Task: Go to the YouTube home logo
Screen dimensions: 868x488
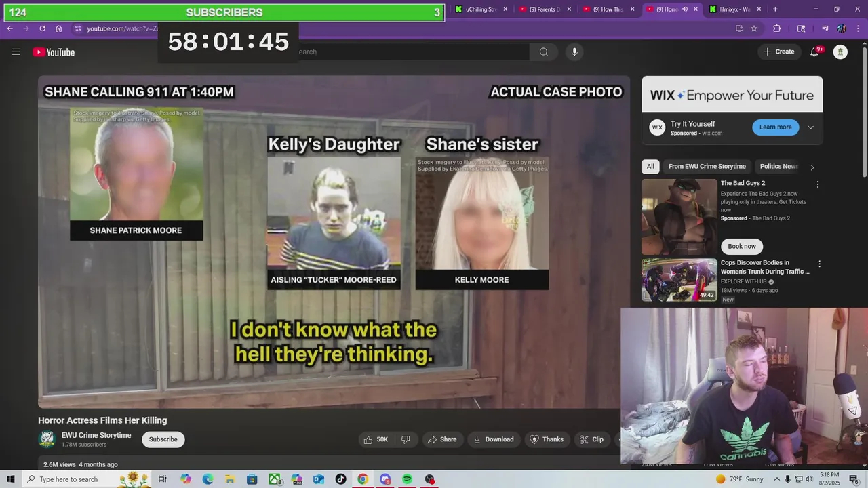Action: point(54,52)
